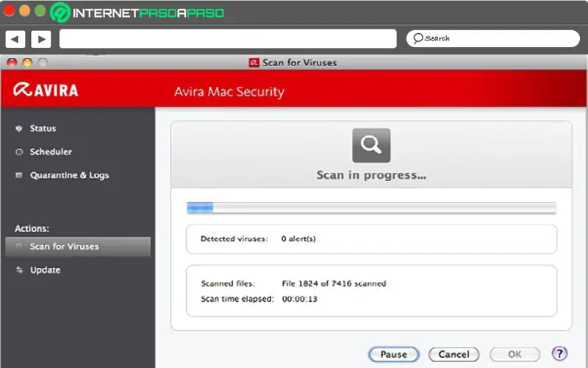This screenshot has height=368, width=588.
Task: Click the magnifying glass scan icon
Action: tap(371, 145)
